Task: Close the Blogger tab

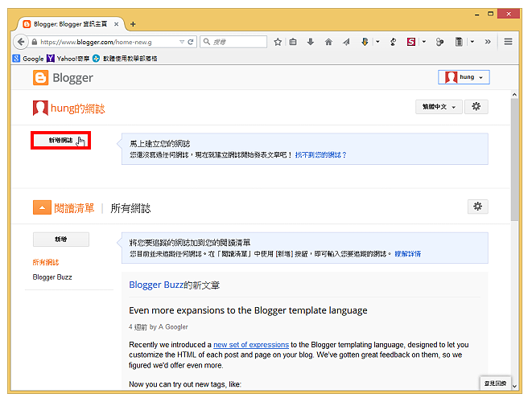Action: pos(116,24)
